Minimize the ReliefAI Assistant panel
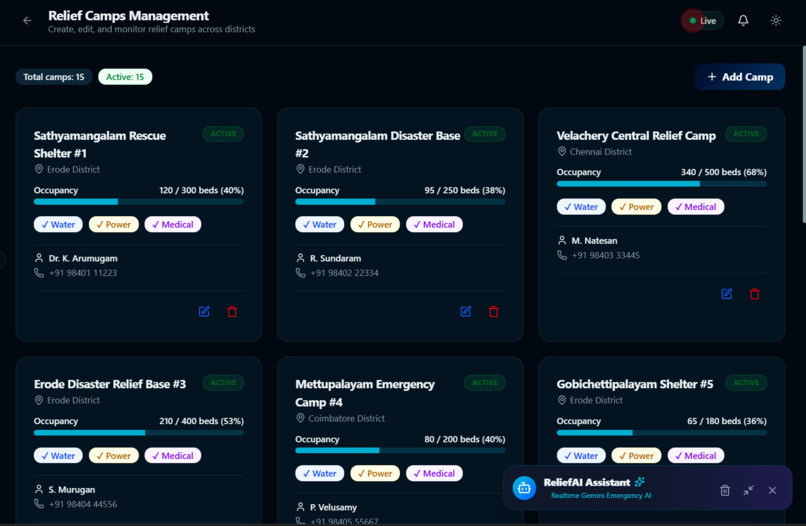 (x=748, y=490)
